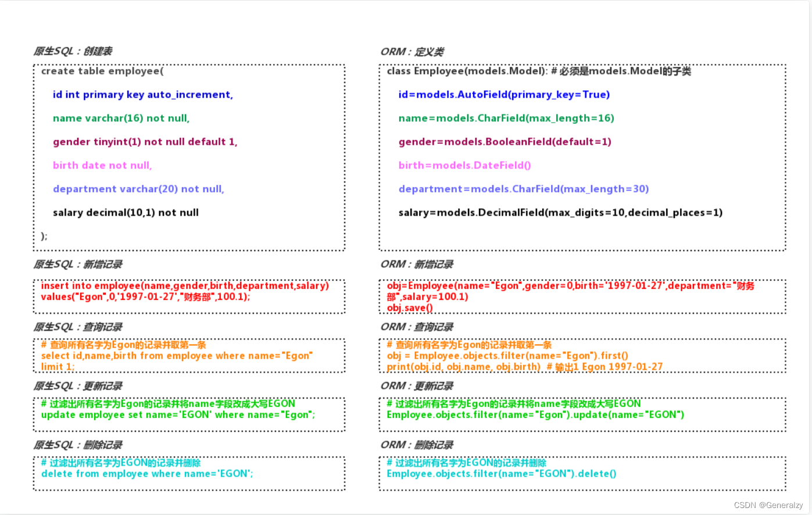Click heading 'ORM：删除记录'
Viewport: 812px width, 515px height.
417,445
